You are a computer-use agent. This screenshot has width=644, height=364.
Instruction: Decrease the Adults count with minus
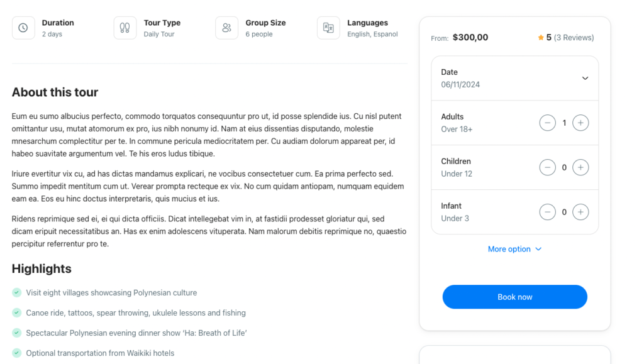coord(548,123)
